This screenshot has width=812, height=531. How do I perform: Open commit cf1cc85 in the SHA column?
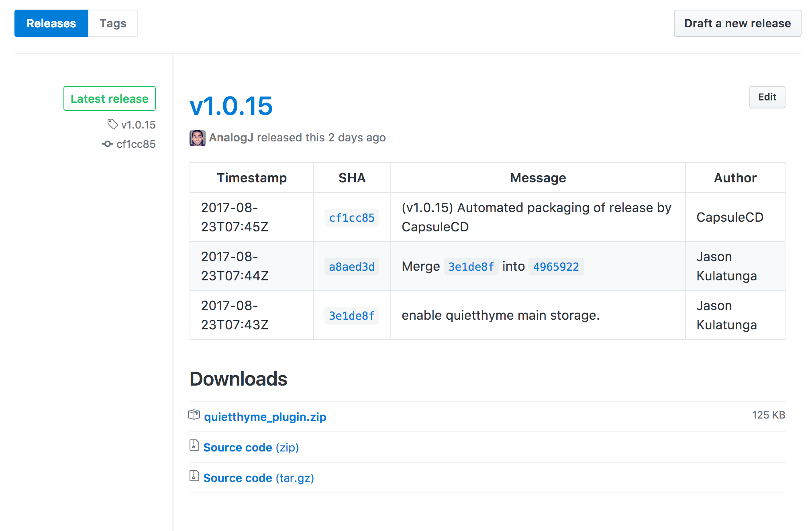351,218
